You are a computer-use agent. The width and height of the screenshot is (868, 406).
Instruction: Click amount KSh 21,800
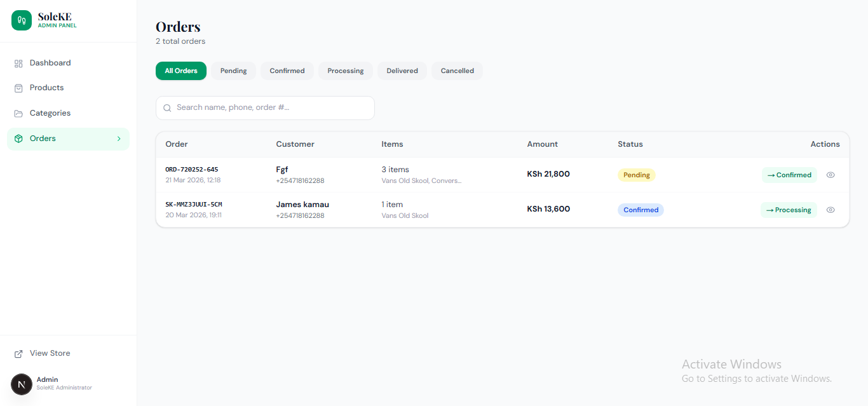pos(548,174)
